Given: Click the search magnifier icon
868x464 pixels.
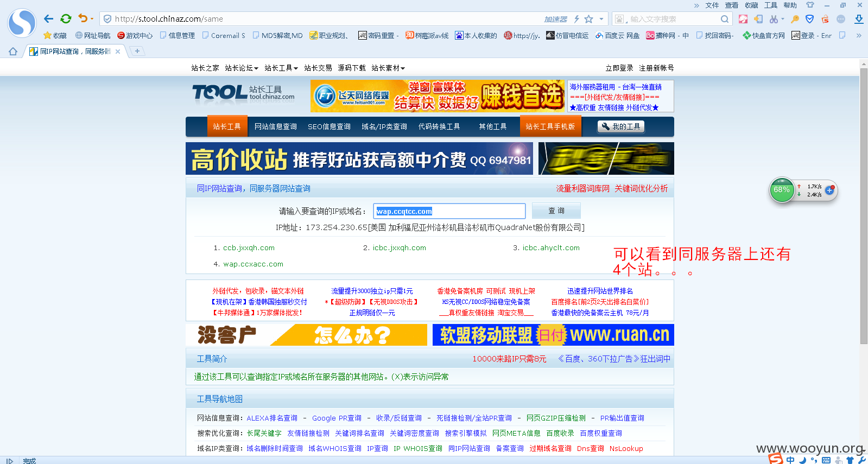Looking at the screenshot, I should (725, 19).
